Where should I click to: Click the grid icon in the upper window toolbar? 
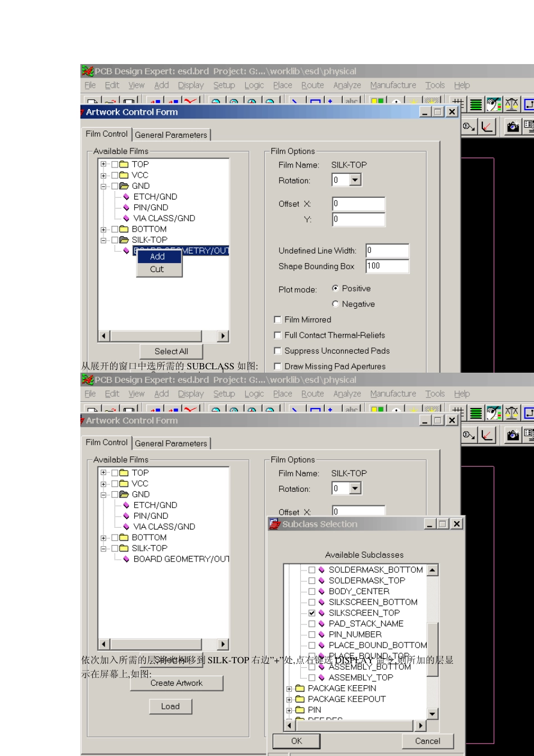(459, 105)
